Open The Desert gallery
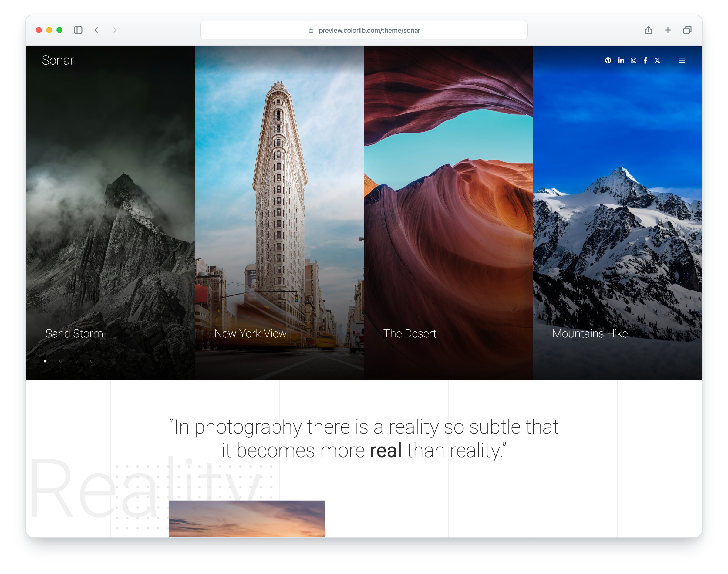728x574 pixels. click(x=410, y=333)
